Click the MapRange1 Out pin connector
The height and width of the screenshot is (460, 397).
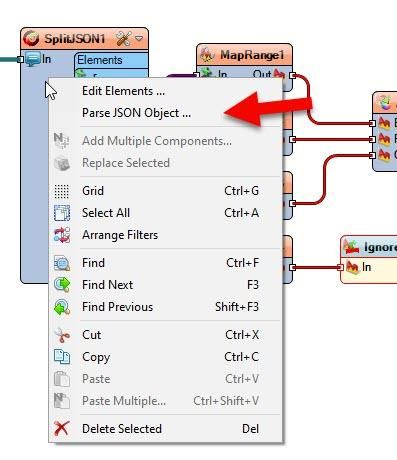(x=292, y=75)
